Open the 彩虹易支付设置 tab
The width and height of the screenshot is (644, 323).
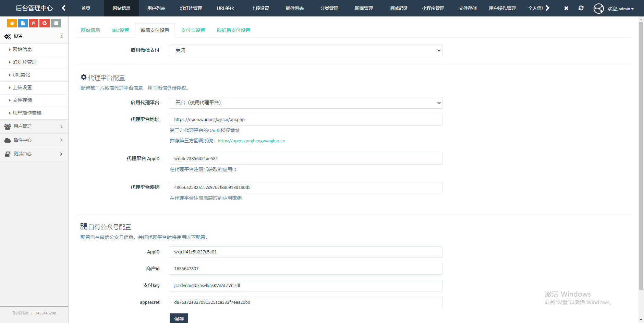233,30
